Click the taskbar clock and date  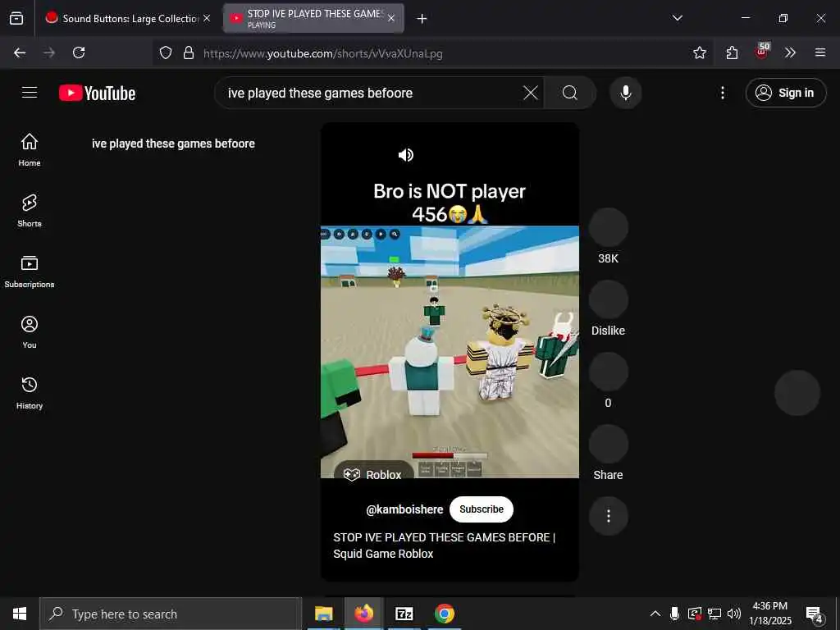click(x=769, y=614)
